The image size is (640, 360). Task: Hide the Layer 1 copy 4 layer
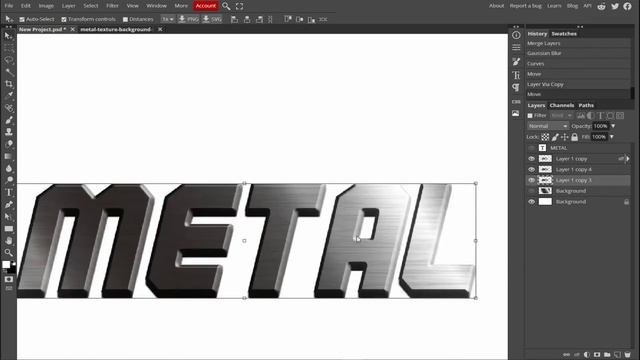tap(531, 169)
